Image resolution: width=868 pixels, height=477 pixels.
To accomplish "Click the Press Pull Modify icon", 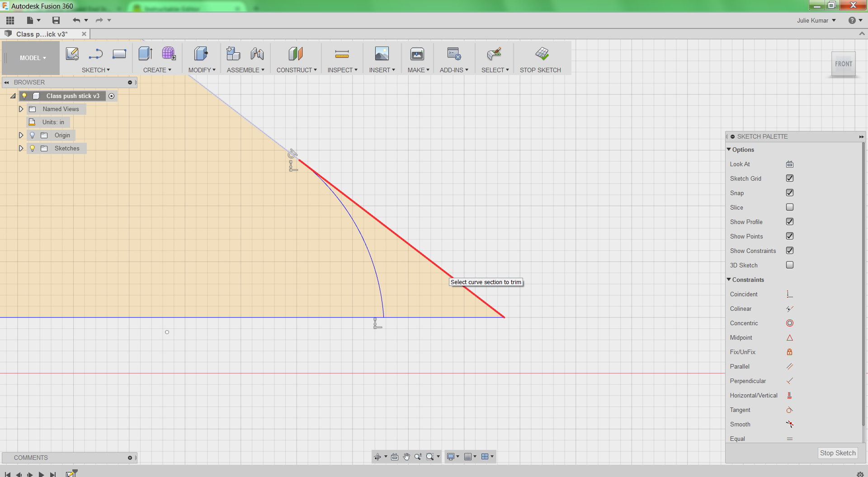I will click(x=201, y=54).
